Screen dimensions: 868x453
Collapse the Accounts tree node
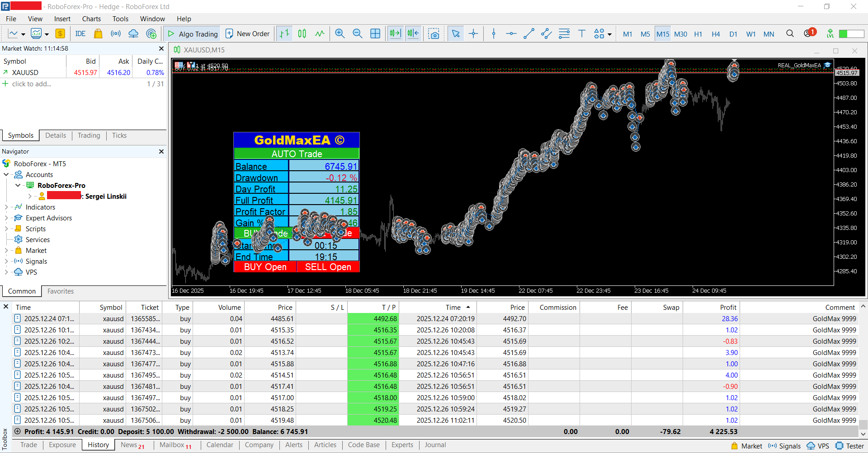(6, 174)
